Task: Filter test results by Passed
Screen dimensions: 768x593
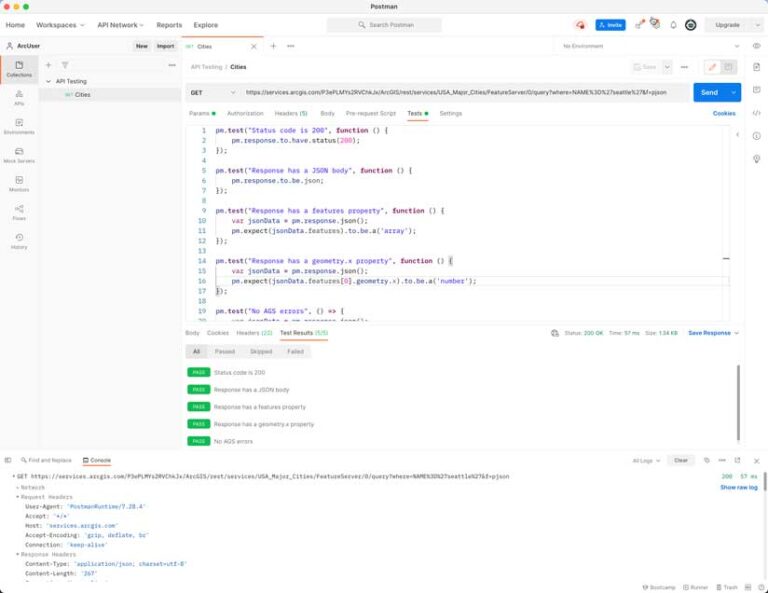Action: pos(225,352)
